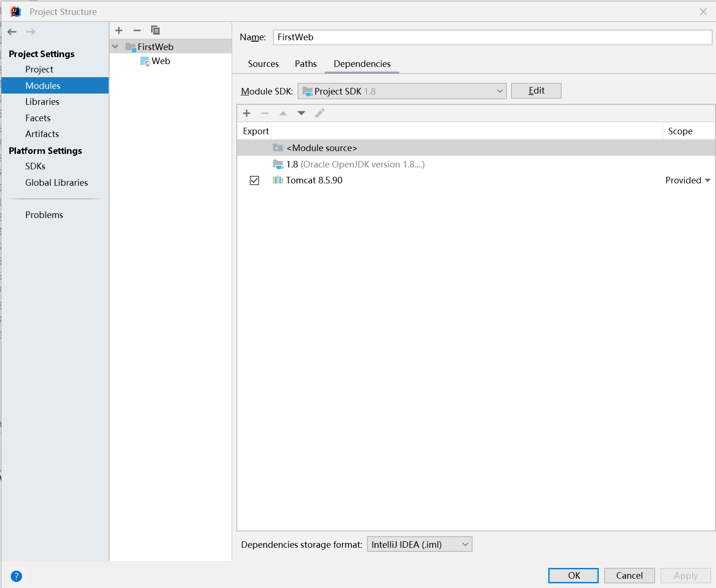Go back with the left arrow icon
The height and width of the screenshot is (588, 716).
click(12, 32)
